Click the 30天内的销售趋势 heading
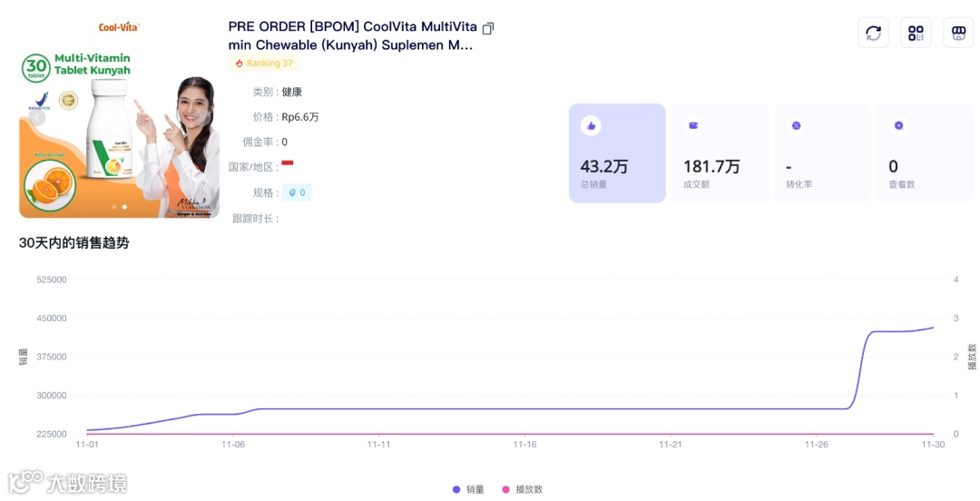The image size is (980, 501). [73, 243]
